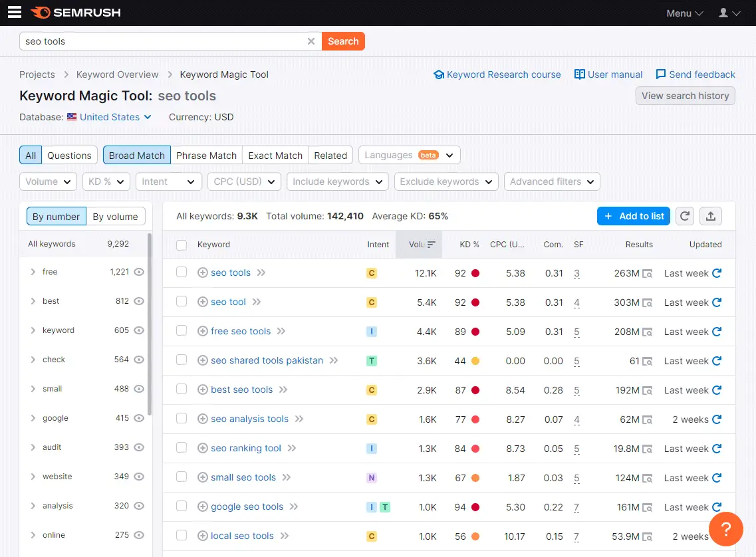Click plus icon next to free seo tools
Viewport: 756px width, 557px height.
point(203,331)
